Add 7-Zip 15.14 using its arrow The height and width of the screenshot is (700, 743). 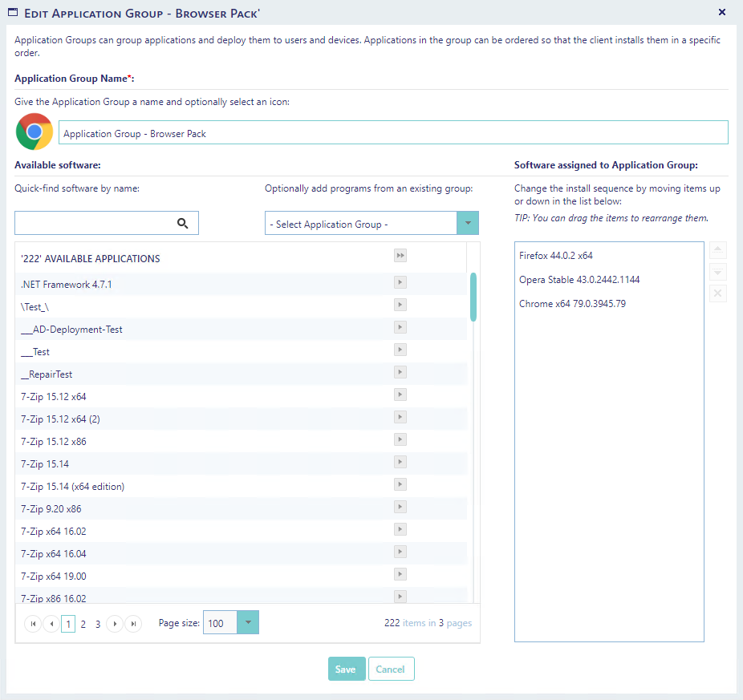pyautogui.click(x=400, y=463)
